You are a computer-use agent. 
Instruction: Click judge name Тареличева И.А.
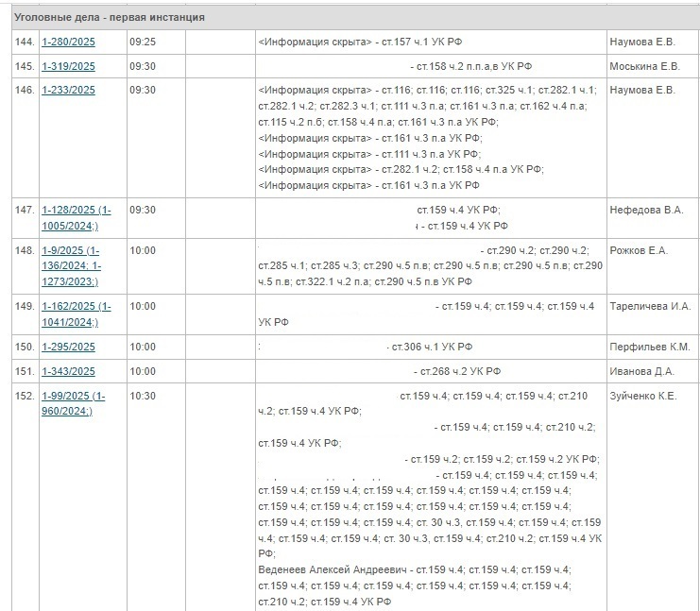click(x=650, y=307)
